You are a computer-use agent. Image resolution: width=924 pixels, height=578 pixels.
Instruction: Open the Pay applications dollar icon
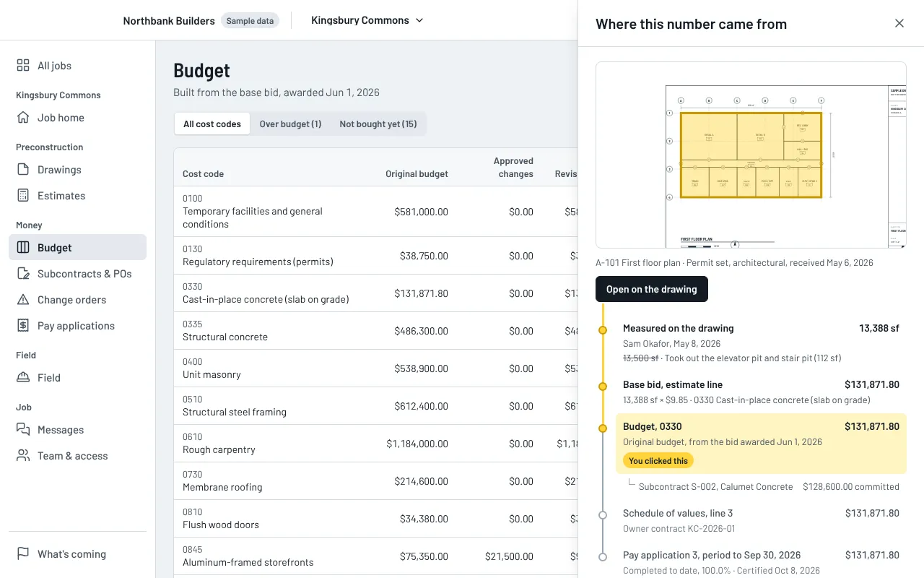click(x=23, y=326)
